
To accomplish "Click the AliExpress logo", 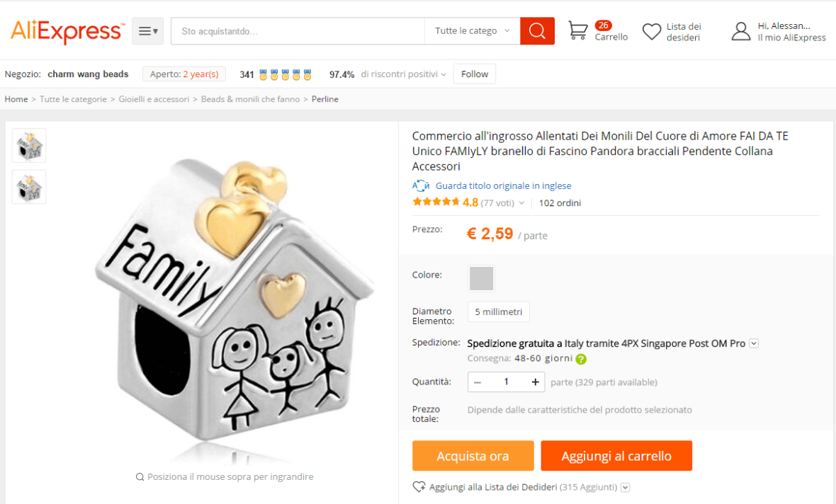I will [x=67, y=31].
